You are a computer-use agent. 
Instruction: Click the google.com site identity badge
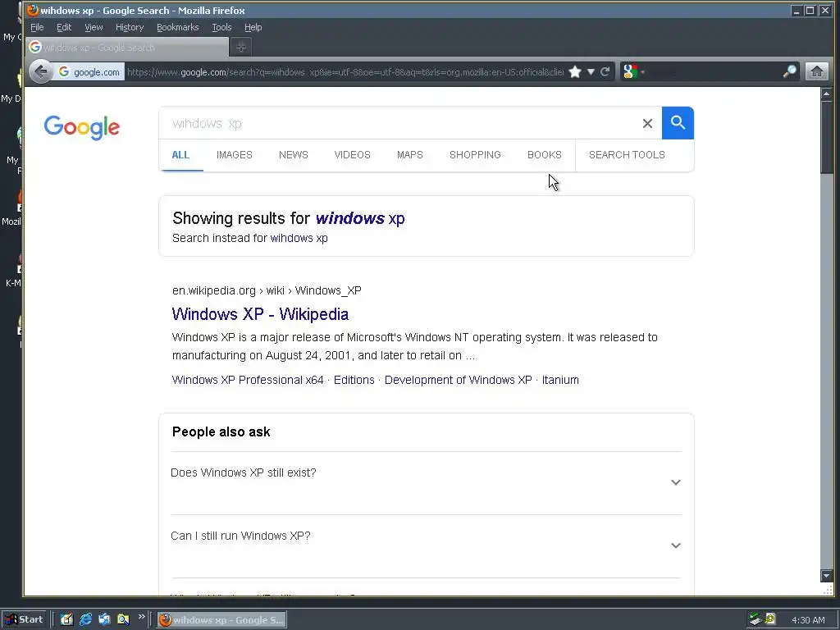[x=89, y=72]
